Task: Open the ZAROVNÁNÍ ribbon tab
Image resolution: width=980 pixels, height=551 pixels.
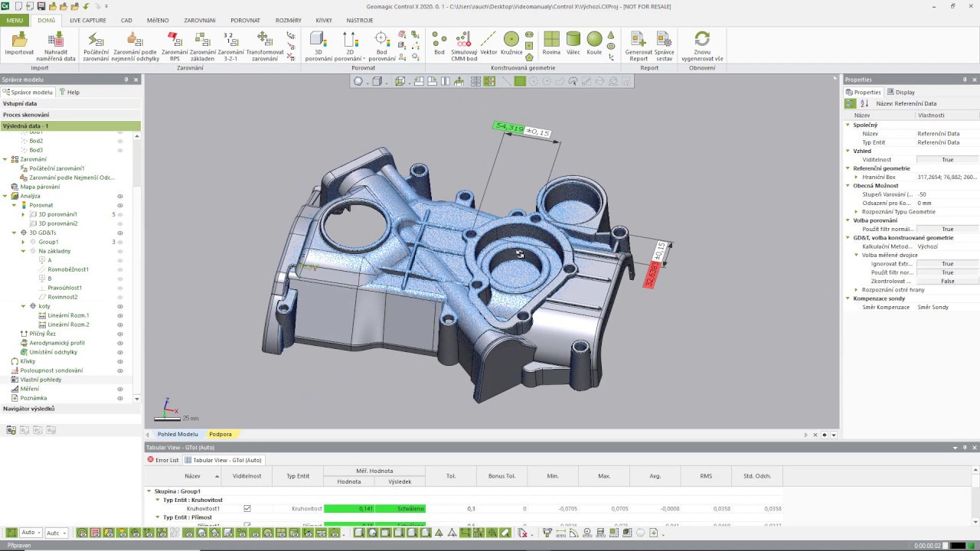Action: tap(199, 20)
